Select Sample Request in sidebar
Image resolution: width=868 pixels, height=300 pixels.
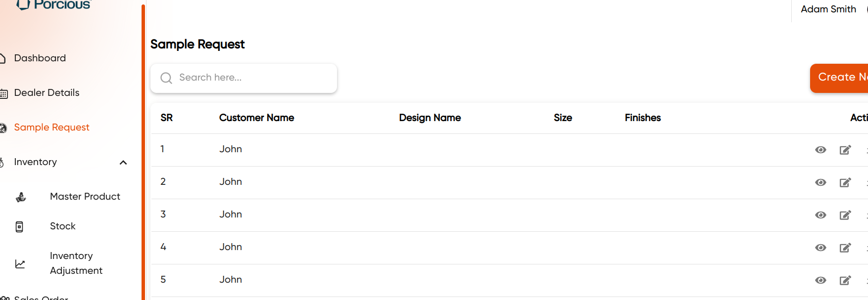tap(51, 128)
